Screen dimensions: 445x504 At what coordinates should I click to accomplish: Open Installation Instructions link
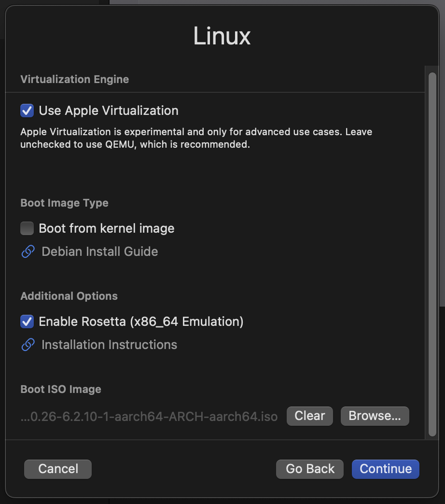coord(109,345)
